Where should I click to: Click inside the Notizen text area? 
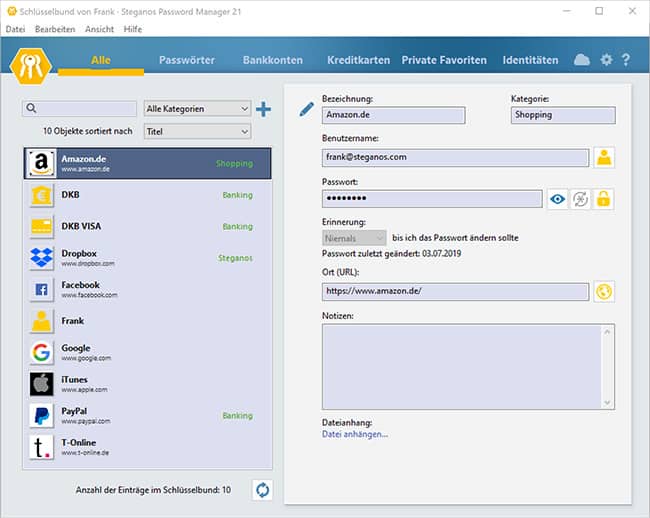pos(462,367)
